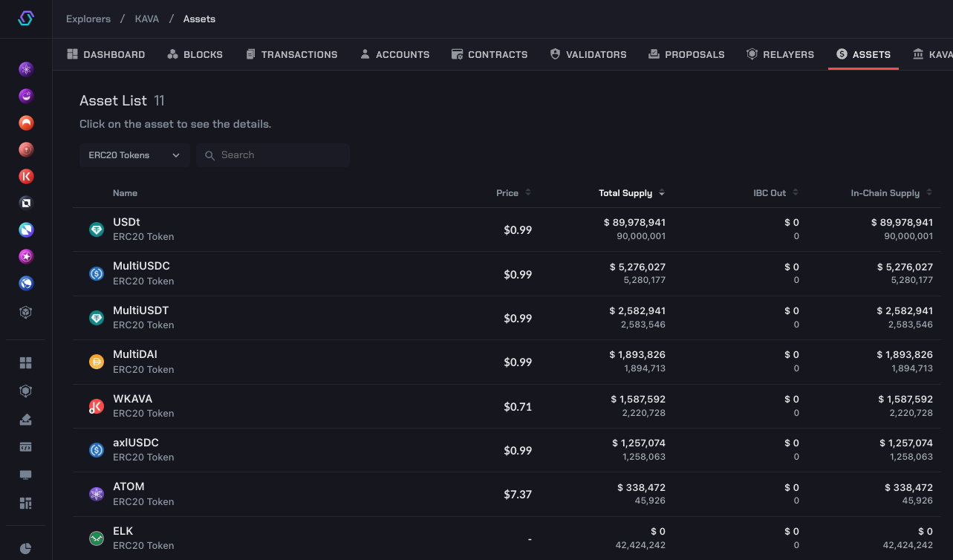Open the pie-chart icon in sidebar
Screen dimensions: 953x560
tap(26, 549)
